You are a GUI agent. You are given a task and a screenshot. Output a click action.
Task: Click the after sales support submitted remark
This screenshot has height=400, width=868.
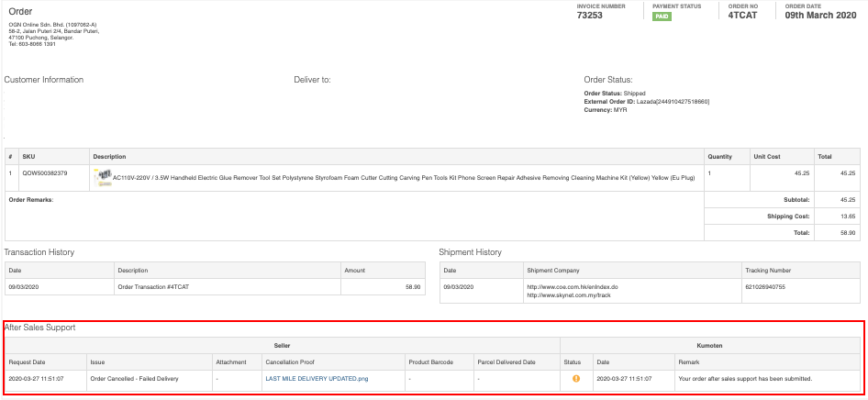coord(745,378)
